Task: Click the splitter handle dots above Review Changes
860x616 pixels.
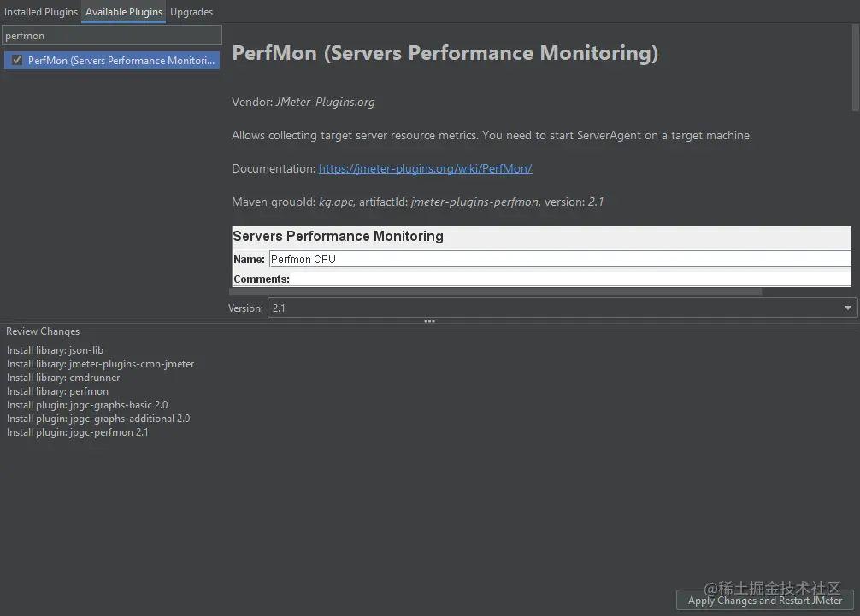Action: 429,322
